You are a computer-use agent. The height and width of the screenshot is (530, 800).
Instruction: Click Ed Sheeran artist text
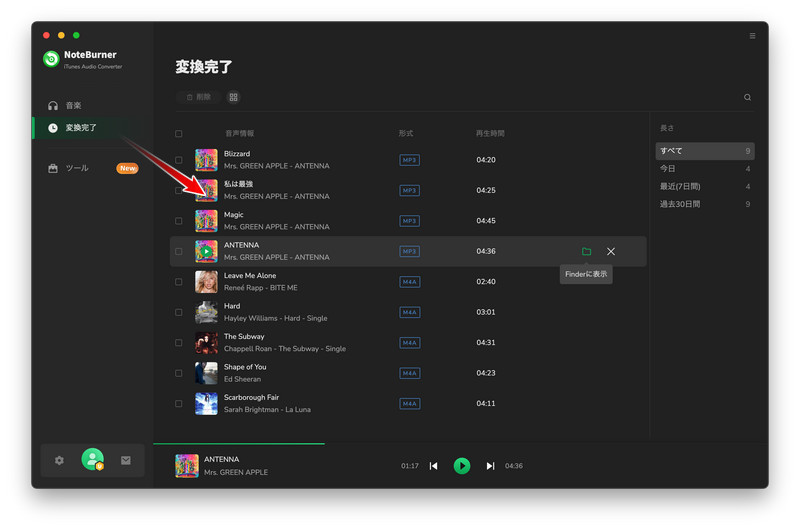coord(242,379)
